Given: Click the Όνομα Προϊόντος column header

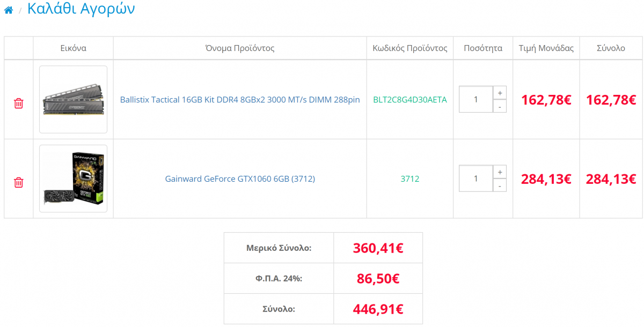Looking at the screenshot, I should point(240,48).
